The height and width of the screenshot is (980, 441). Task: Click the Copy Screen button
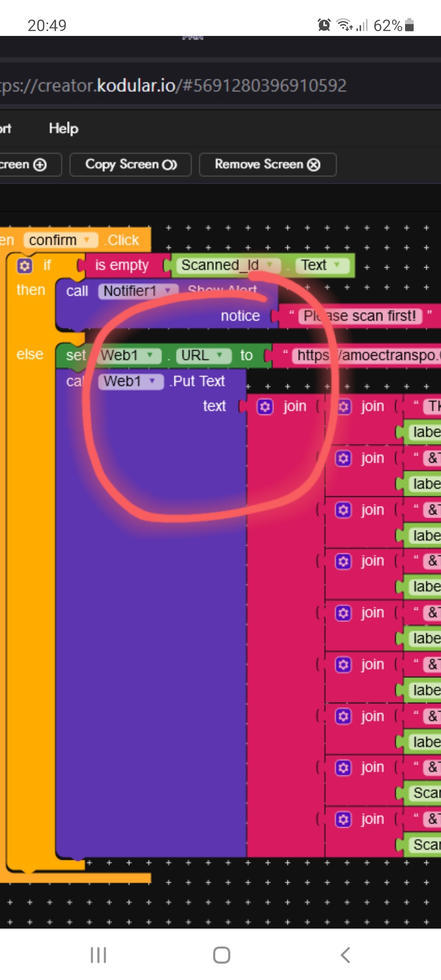tap(131, 165)
